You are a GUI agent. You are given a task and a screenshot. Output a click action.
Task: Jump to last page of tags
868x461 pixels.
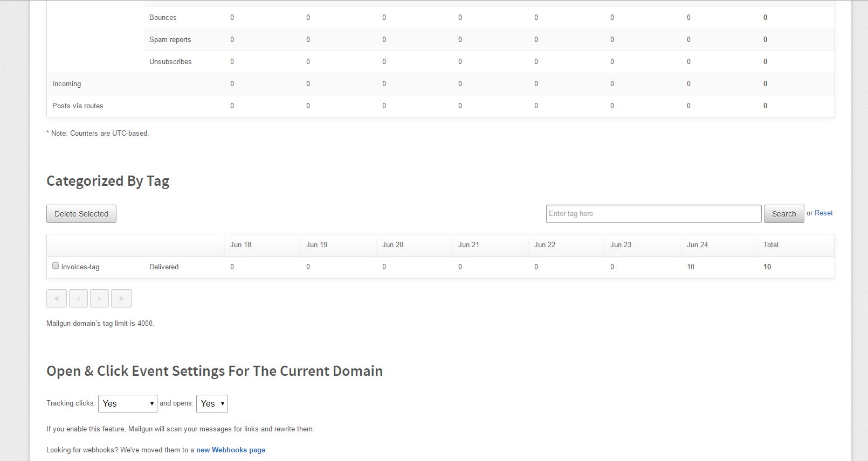pos(121,298)
